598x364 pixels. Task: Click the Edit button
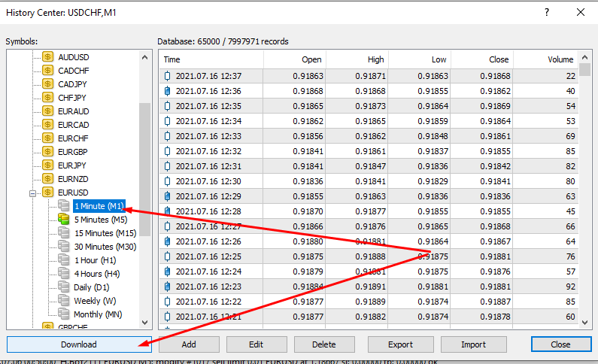coord(257,344)
